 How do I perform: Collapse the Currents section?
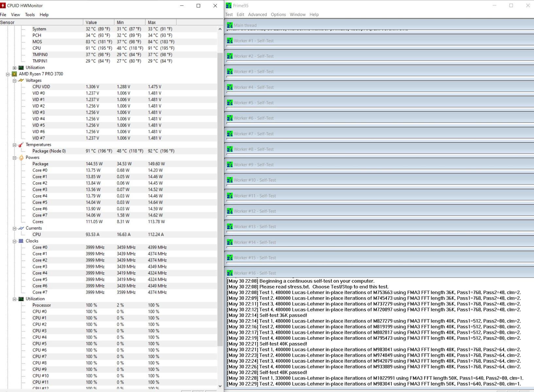(x=14, y=228)
